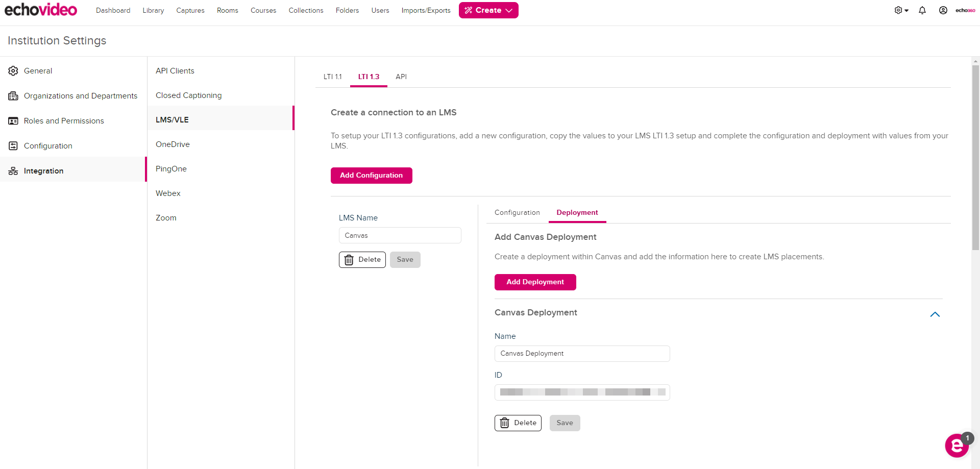The width and height of the screenshot is (980, 469).
Task: Click Add Configuration button
Action: point(372,176)
